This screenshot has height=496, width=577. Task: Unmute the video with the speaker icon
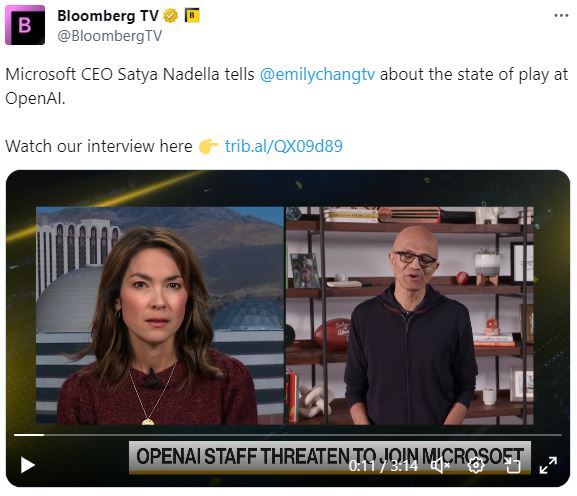pyautogui.click(x=440, y=465)
